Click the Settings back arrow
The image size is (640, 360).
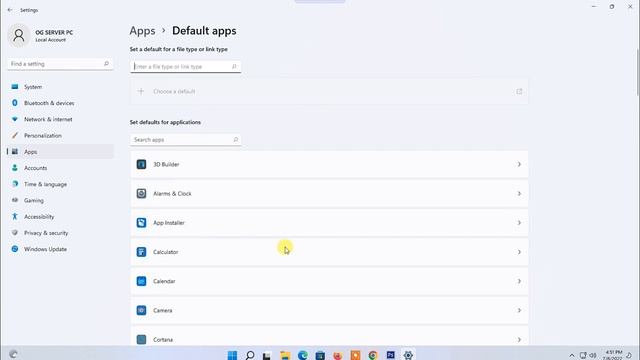[10, 10]
